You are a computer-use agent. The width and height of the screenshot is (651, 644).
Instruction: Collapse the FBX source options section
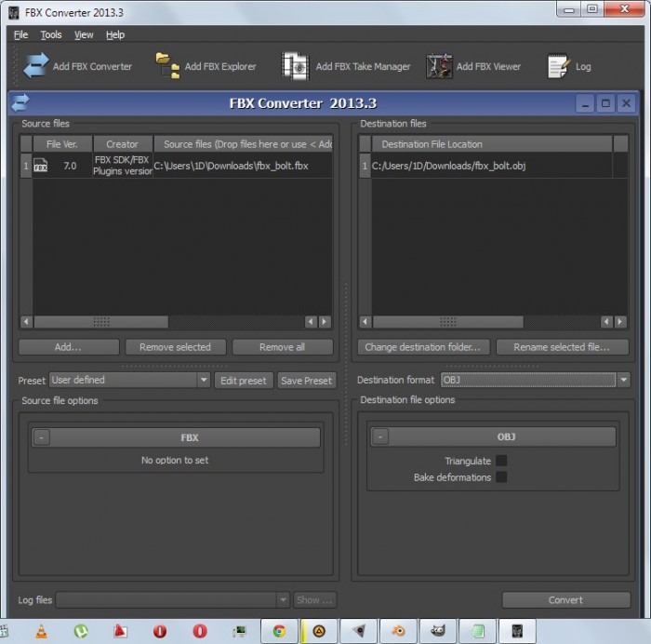[x=42, y=437]
